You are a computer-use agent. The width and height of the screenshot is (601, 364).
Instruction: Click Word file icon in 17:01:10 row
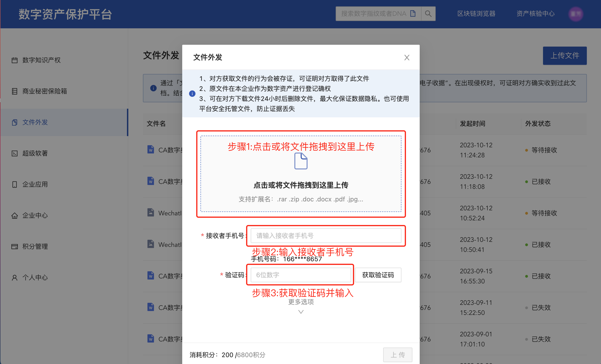click(x=151, y=338)
